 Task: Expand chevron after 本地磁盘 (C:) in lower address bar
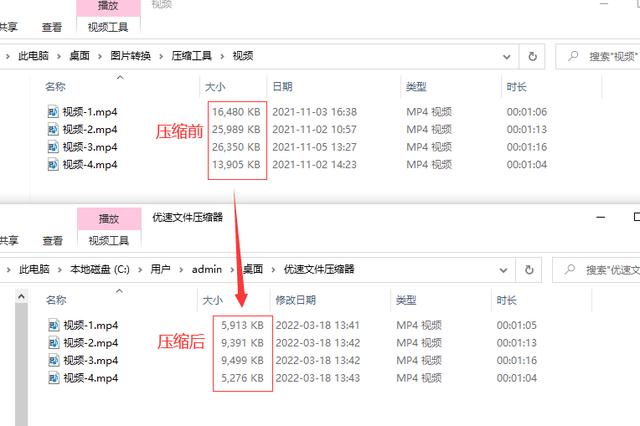[x=140, y=270]
